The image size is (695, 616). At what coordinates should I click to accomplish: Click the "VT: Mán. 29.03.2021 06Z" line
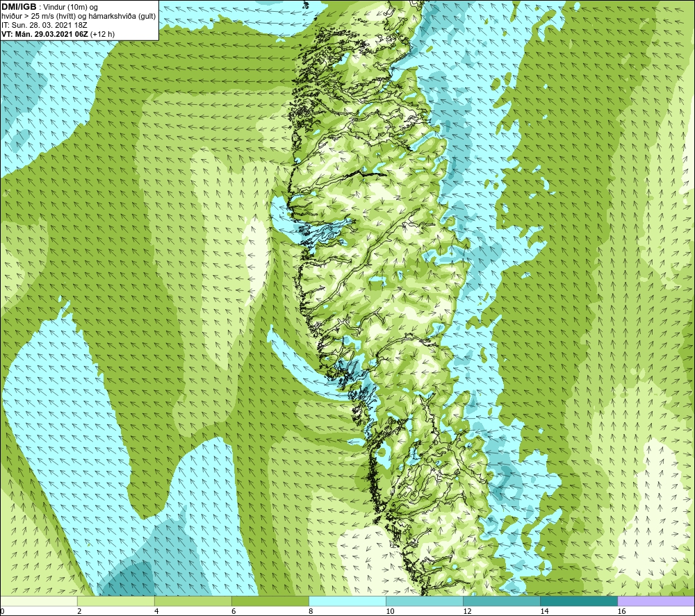coord(44,34)
